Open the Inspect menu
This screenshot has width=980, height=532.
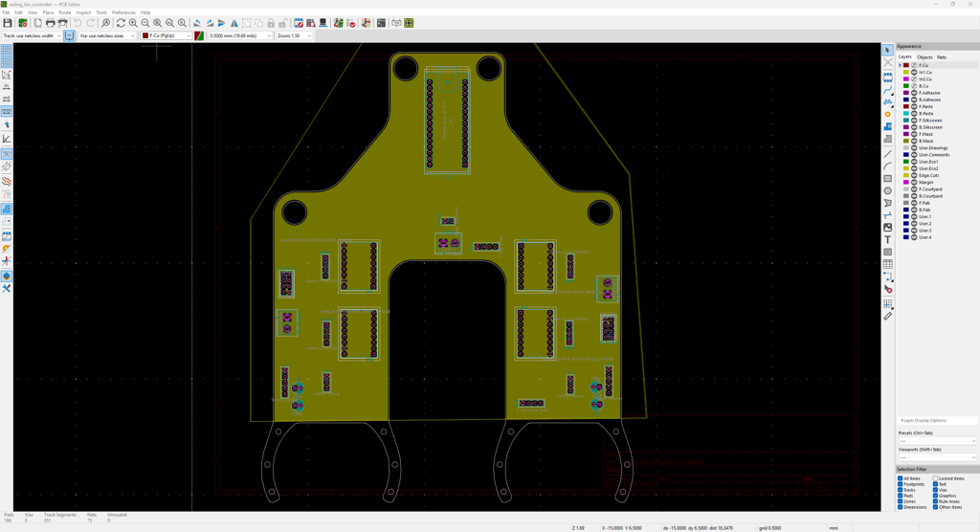pyautogui.click(x=83, y=12)
